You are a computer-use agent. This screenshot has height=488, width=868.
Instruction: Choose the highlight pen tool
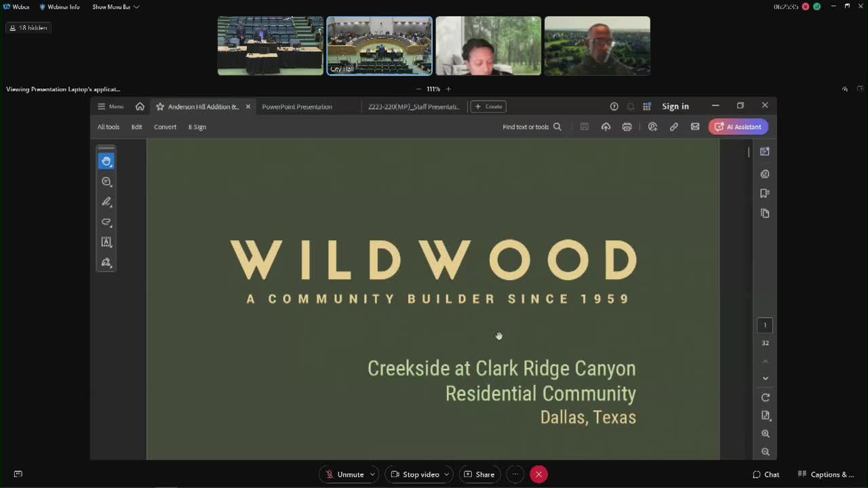[x=106, y=202]
